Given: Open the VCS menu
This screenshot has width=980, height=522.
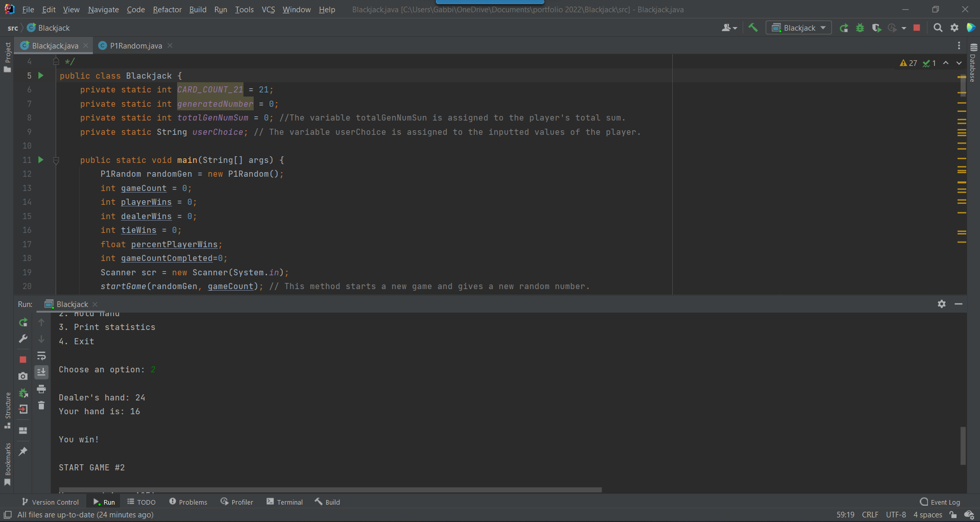Looking at the screenshot, I should (x=268, y=9).
